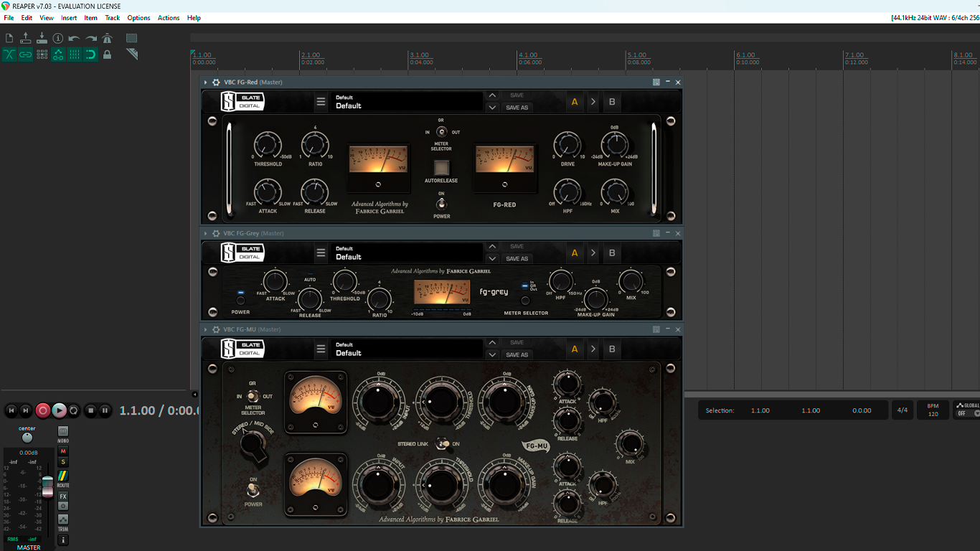Open the Actions menu
Viewport: 980px width, 551px height.
pyautogui.click(x=169, y=18)
